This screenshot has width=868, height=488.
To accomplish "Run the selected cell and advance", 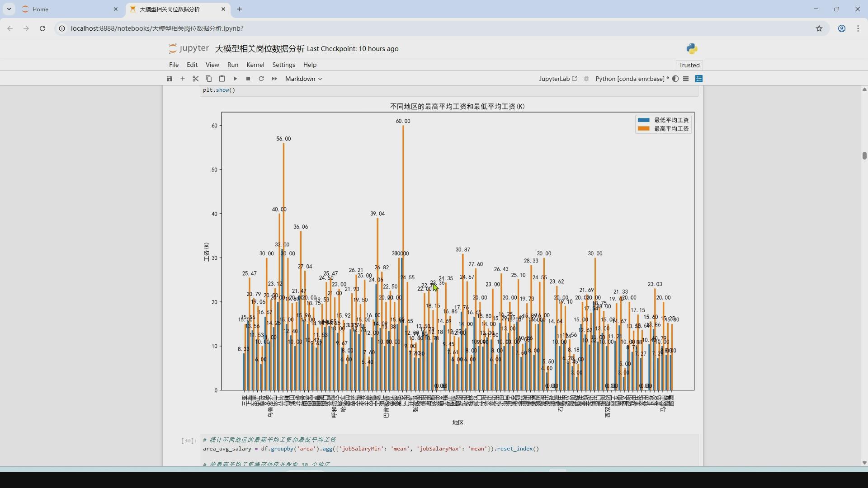I will pos(235,79).
